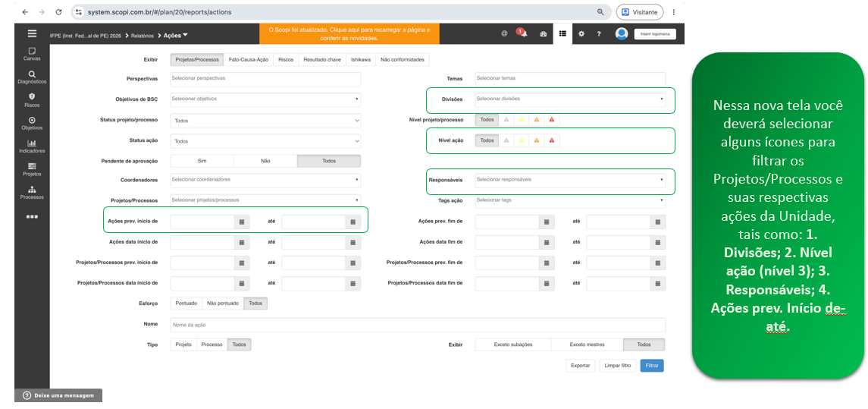Switch to the Ishikawa tab
Image resolution: width=868 pixels, height=409 pixels.
tap(361, 59)
